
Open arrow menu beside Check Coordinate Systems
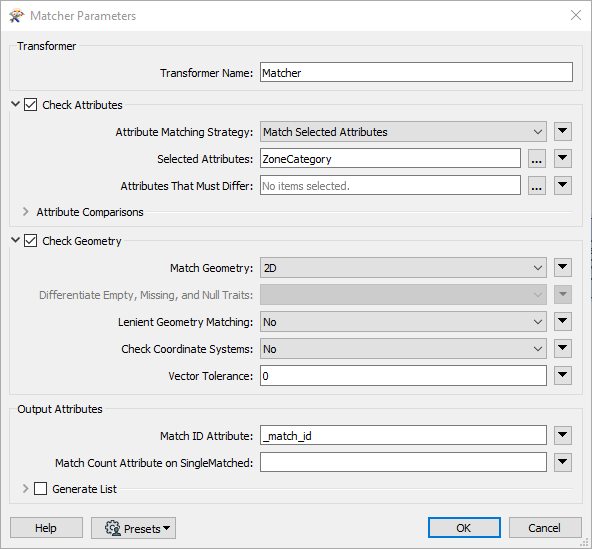pos(563,348)
